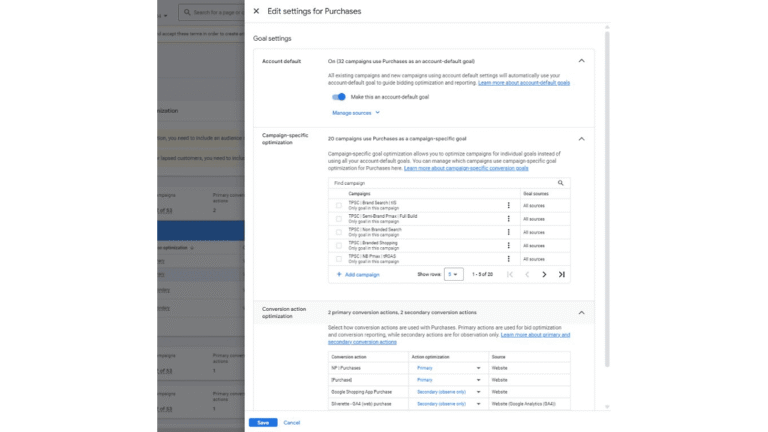Click the Goal sources column header

(536, 194)
